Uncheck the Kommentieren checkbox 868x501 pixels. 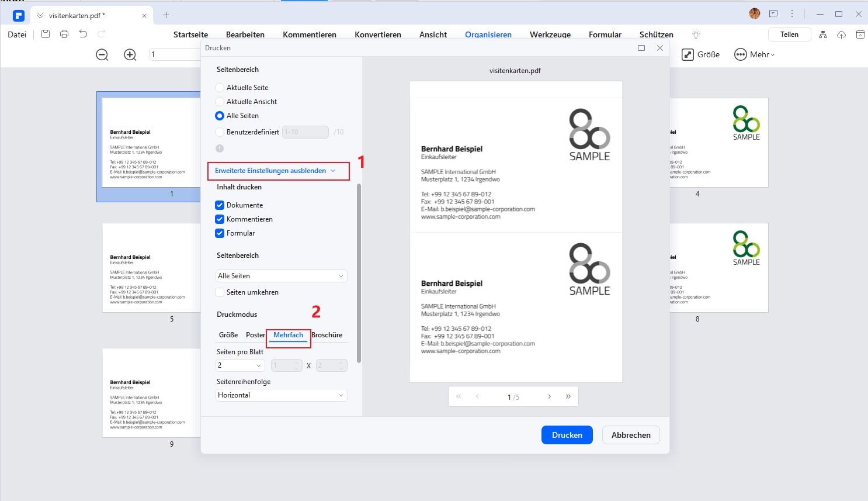pos(220,219)
